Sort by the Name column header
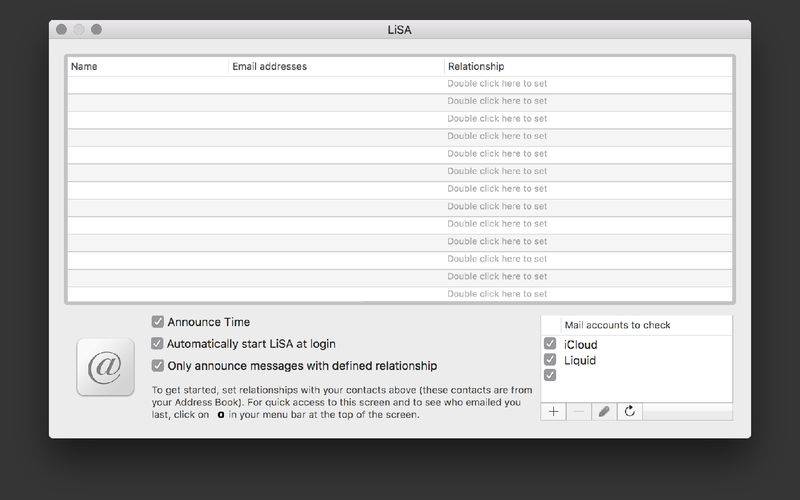The height and width of the screenshot is (500, 800). 148,66
